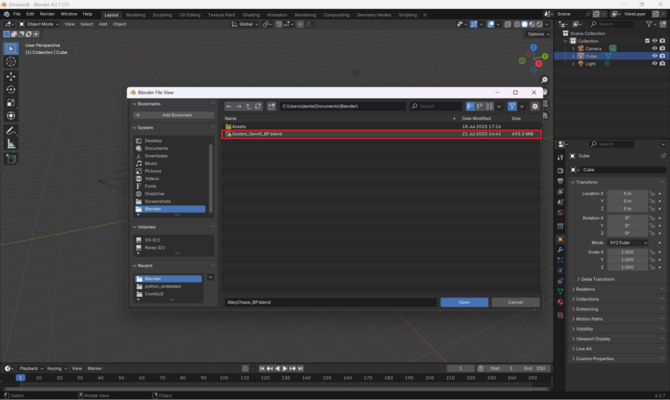
Task: Click frame 100 on the timeline ruler
Action: coord(224,378)
